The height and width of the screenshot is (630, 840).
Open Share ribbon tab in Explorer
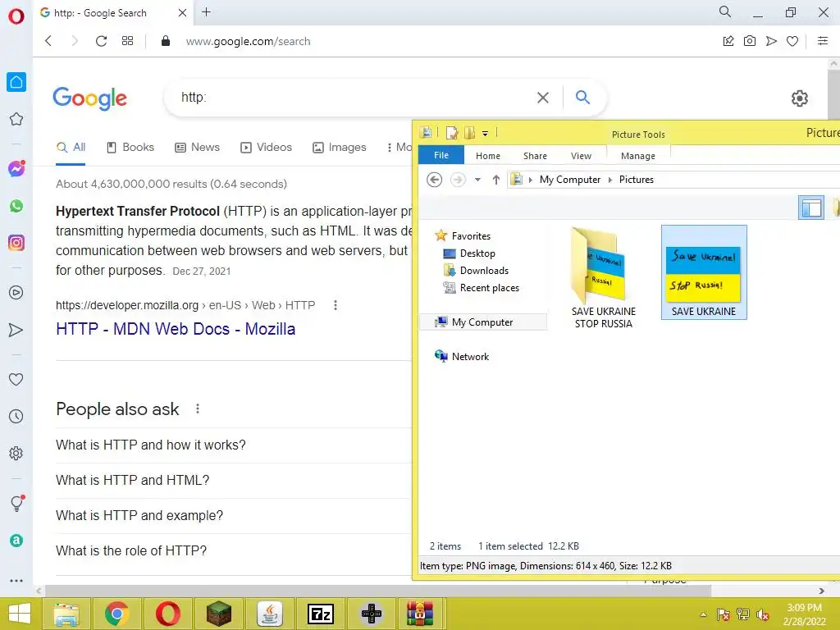[535, 156]
